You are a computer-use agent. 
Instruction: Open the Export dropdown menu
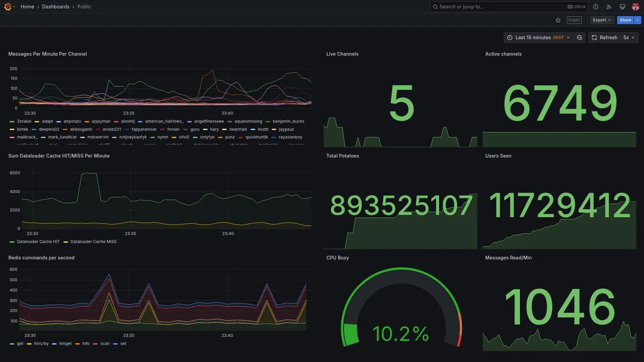click(x=602, y=20)
